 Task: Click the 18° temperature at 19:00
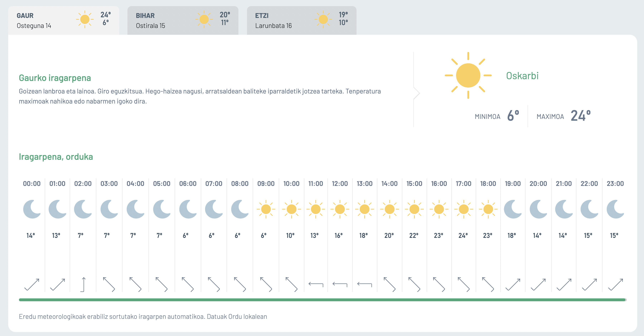click(512, 235)
